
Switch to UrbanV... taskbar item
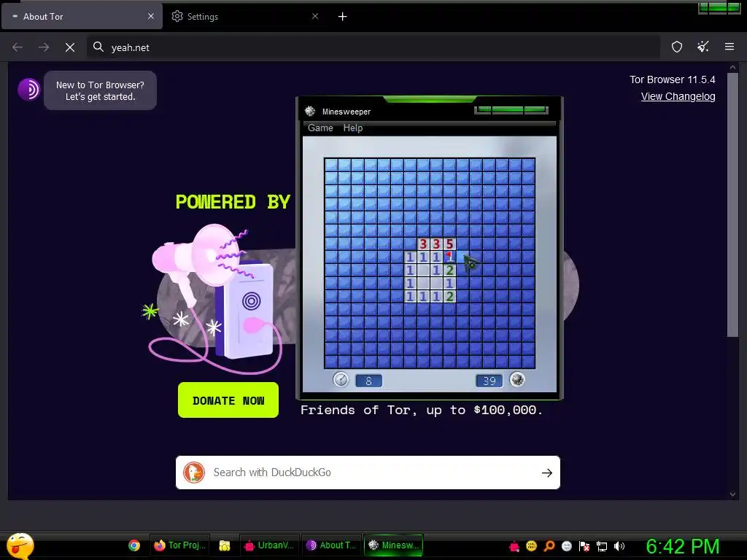point(268,545)
